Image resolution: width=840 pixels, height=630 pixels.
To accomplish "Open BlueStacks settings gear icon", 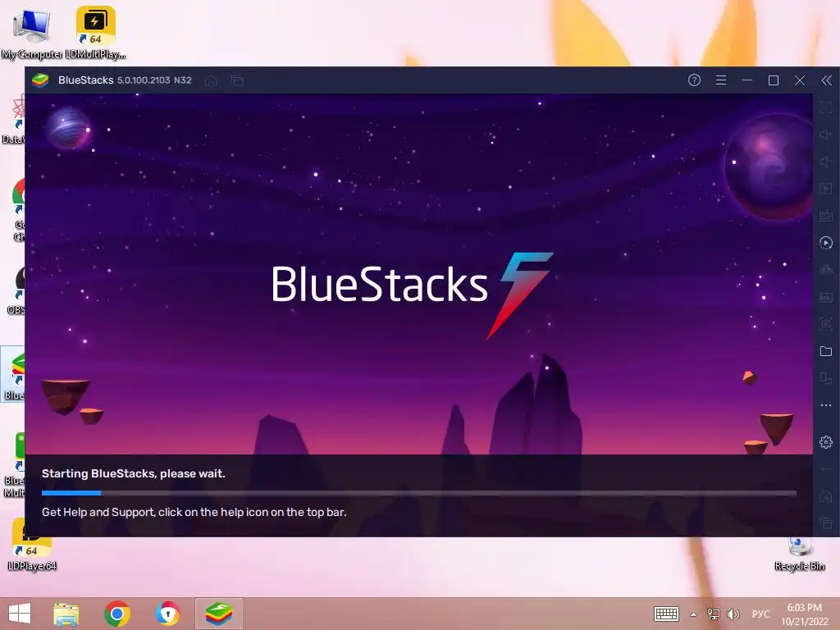I will (826, 442).
